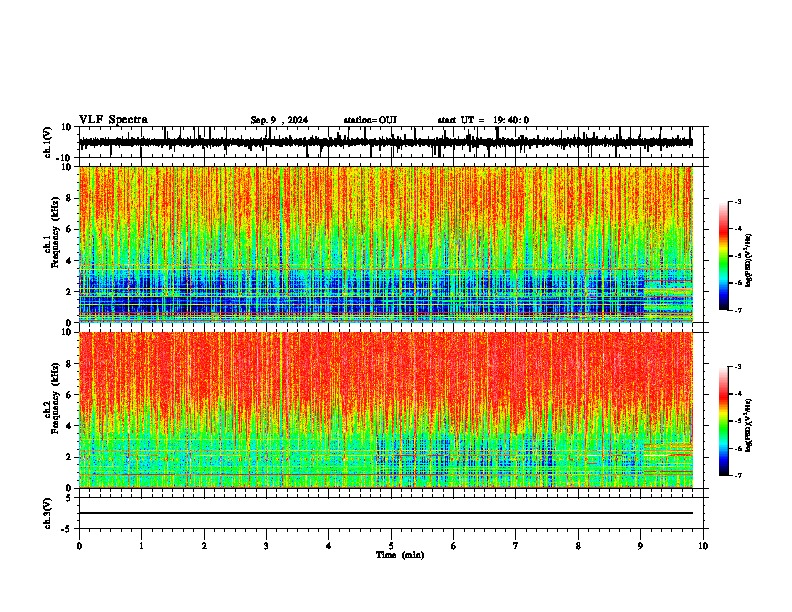The width and height of the screenshot is (792, 612).
Task: Click the ch.1 colorbar log(PSD) label
Action: [748, 260]
